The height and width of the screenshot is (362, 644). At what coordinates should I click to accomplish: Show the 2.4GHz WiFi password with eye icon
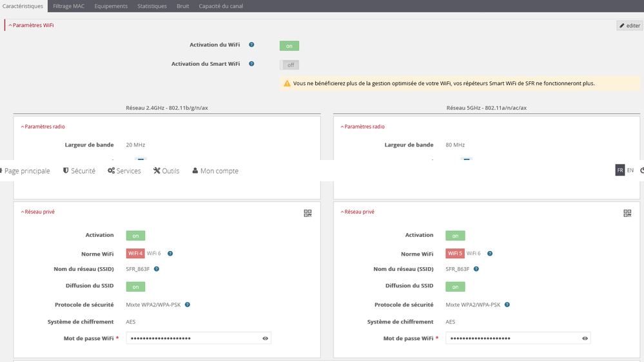click(265, 338)
